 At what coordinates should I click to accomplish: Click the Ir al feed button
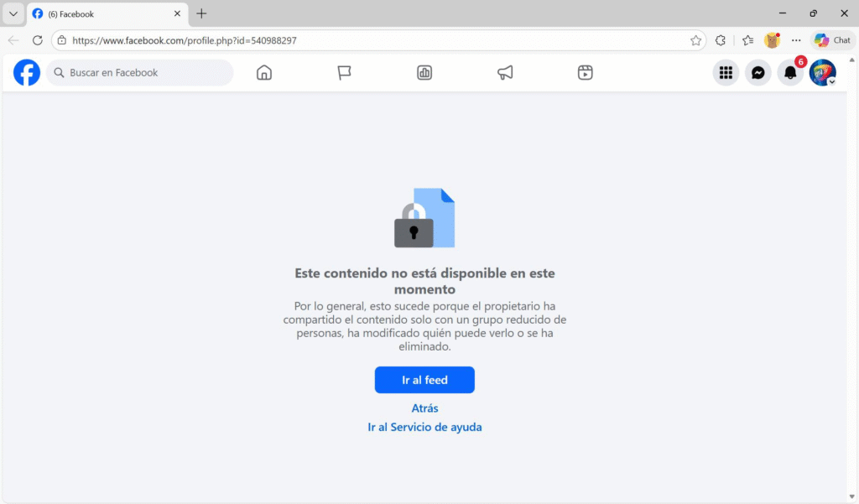(424, 380)
